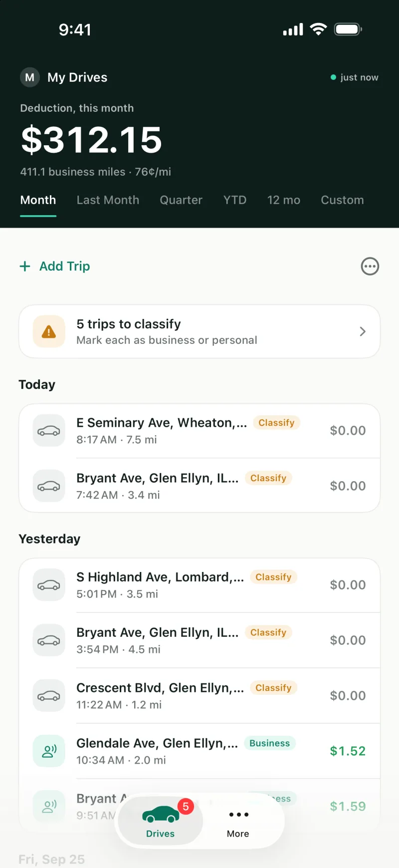
Task: Tap business person icon of Glendale Ave trip
Action: 49,751
